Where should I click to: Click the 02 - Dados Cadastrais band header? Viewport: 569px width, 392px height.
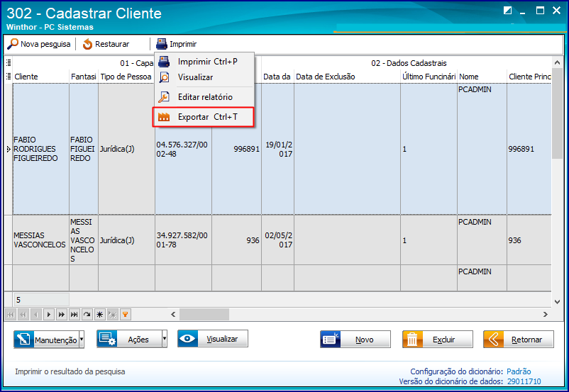[x=409, y=63]
